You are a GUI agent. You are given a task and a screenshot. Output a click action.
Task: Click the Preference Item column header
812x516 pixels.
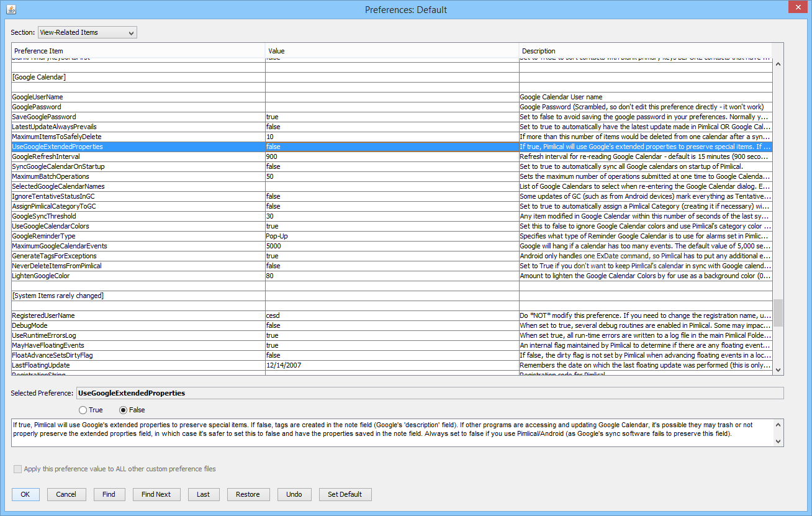click(x=138, y=51)
